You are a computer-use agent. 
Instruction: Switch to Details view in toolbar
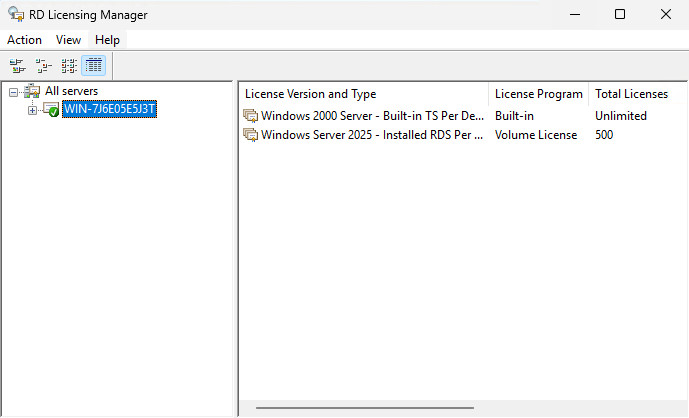point(94,66)
